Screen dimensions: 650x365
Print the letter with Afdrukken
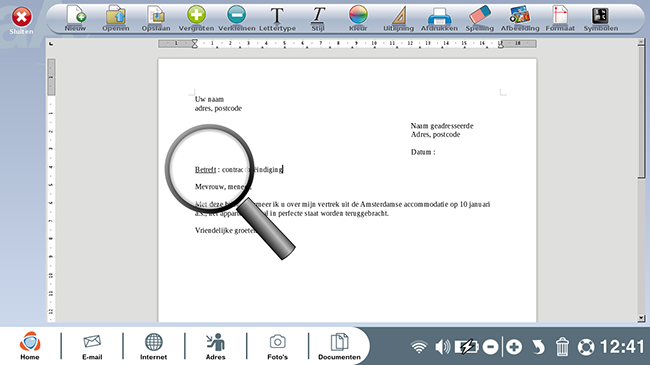(439, 19)
